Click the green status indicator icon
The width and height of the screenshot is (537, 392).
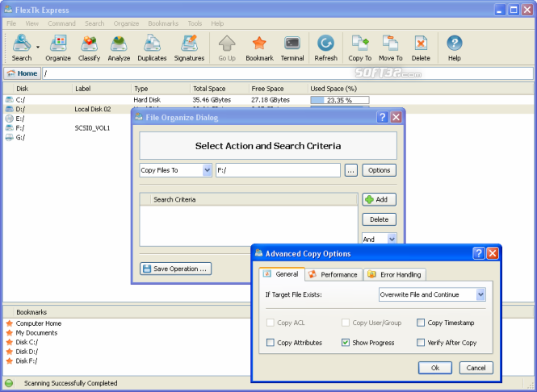[x=9, y=383]
